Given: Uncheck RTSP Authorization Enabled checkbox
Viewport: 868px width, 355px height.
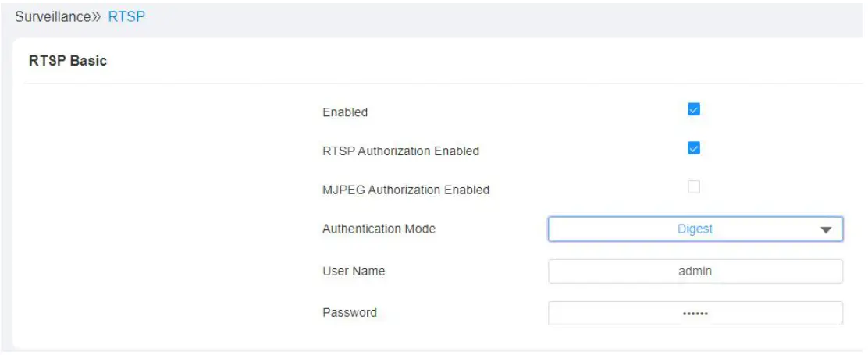Looking at the screenshot, I should [694, 148].
